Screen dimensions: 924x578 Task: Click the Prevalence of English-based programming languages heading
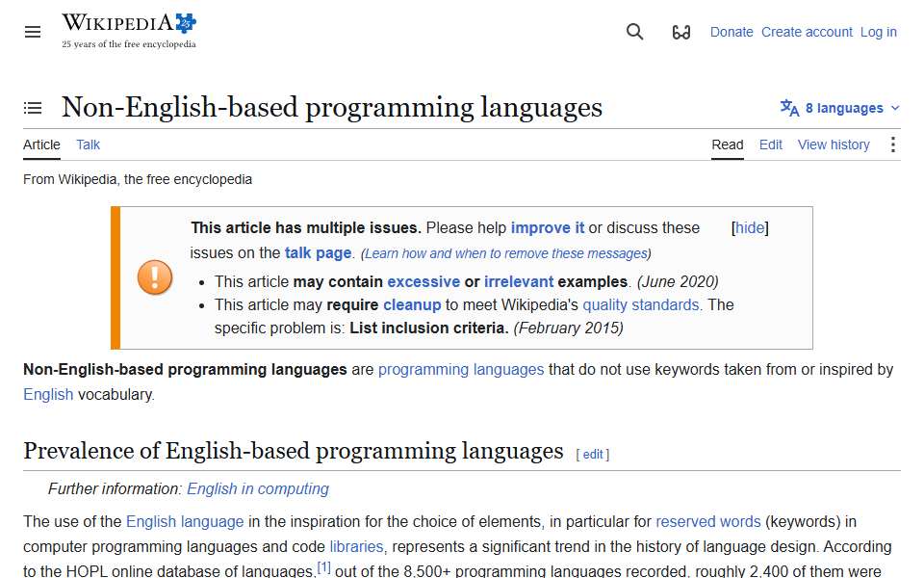[x=293, y=451]
